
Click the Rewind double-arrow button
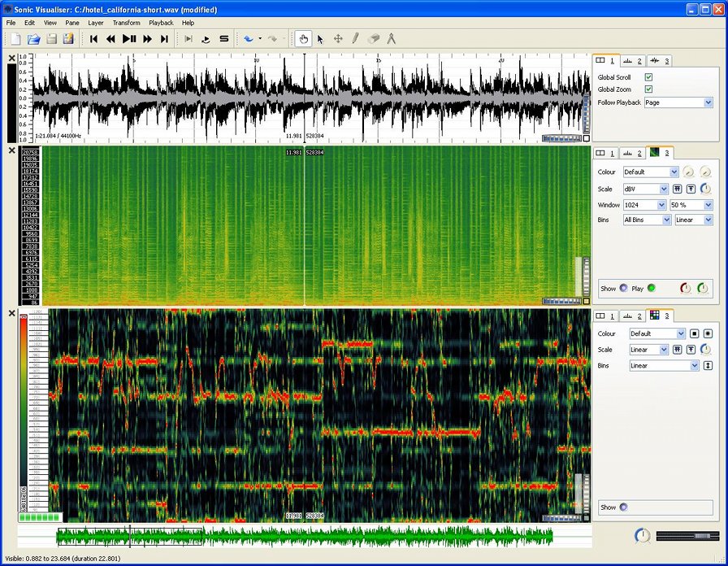pyautogui.click(x=110, y=39)
